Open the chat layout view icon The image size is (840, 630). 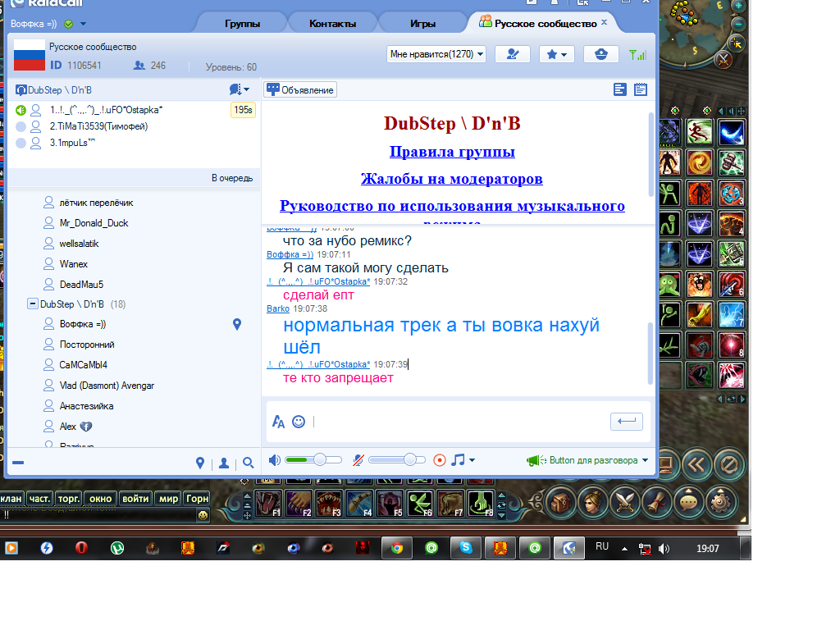point(620,89)
